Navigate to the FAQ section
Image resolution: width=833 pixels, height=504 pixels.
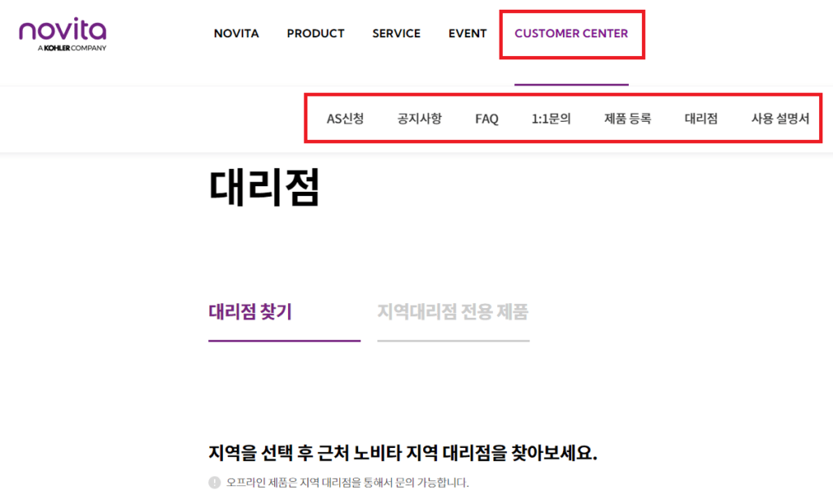click(486, 119)
